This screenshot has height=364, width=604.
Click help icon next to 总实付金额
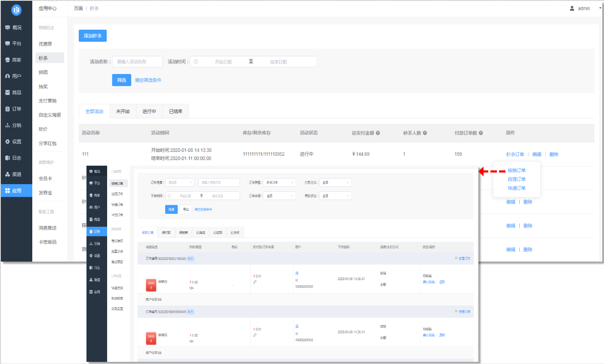[378, 133]
